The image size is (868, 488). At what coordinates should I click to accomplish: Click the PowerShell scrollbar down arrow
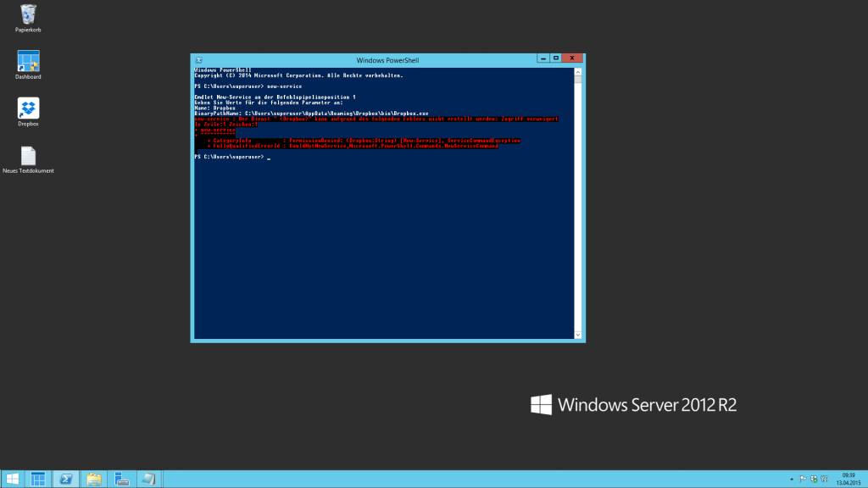tap(578, 335)
